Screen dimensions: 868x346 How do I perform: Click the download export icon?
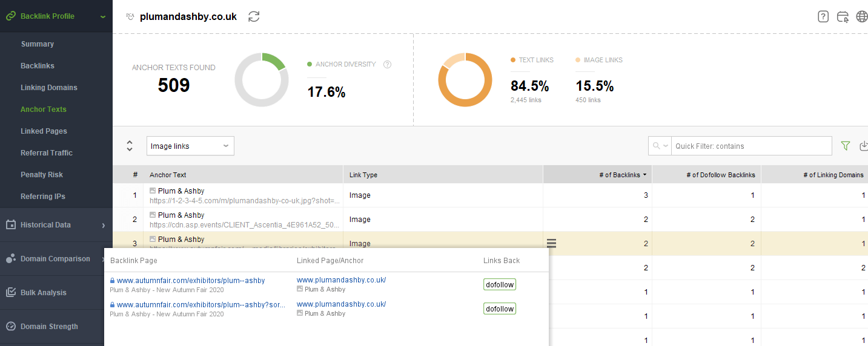coord(864,146)
